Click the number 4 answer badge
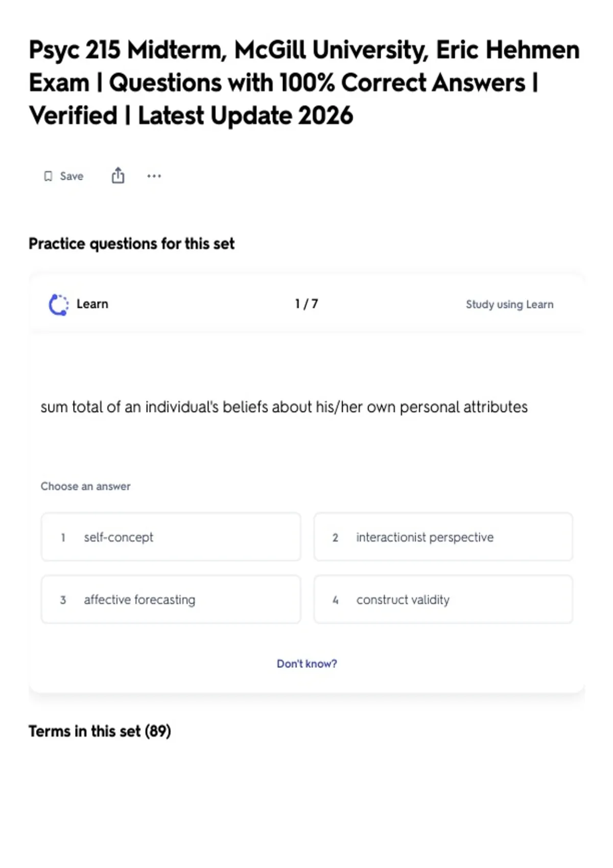The width and height of the screenshot is (613, 868). coord(335,599)
